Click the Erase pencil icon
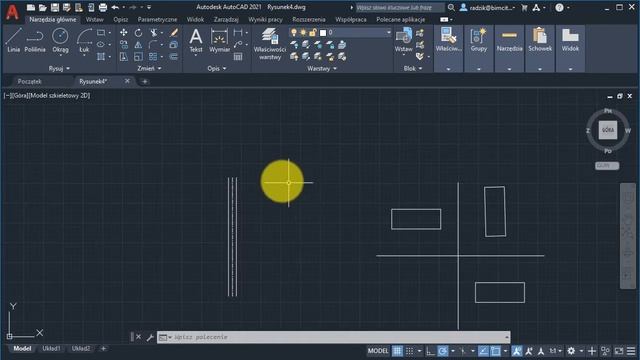The image size is (640, 360). (174, 32)
